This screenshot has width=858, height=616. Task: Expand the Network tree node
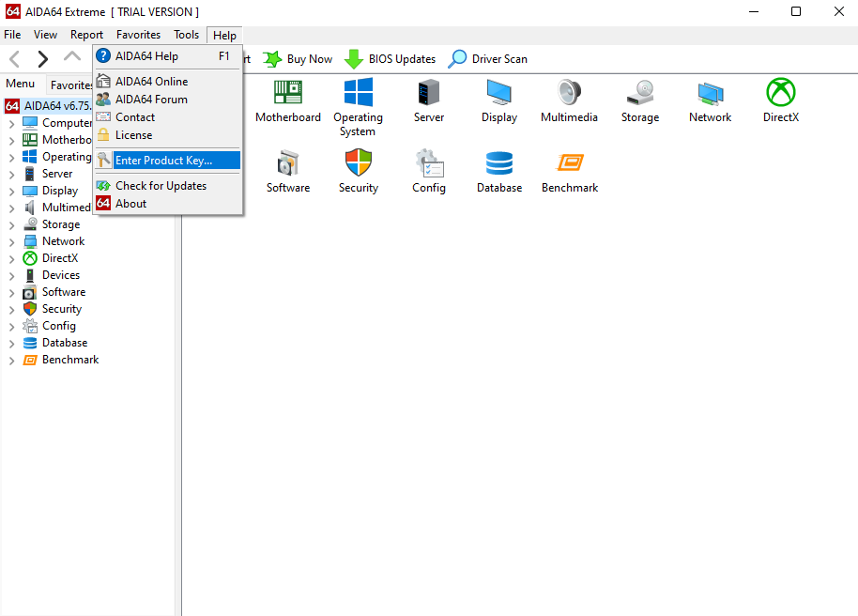pyautogui.click(x=11, y=242)
